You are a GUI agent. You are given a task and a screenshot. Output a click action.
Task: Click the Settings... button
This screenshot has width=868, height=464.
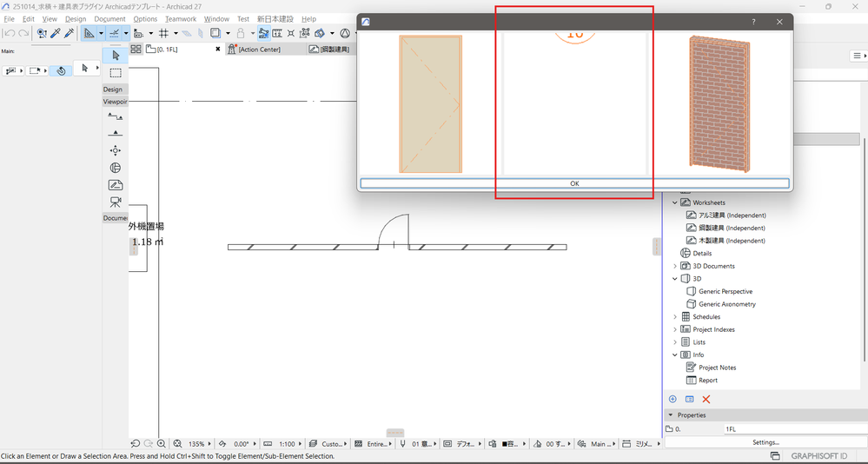(765, 442)
